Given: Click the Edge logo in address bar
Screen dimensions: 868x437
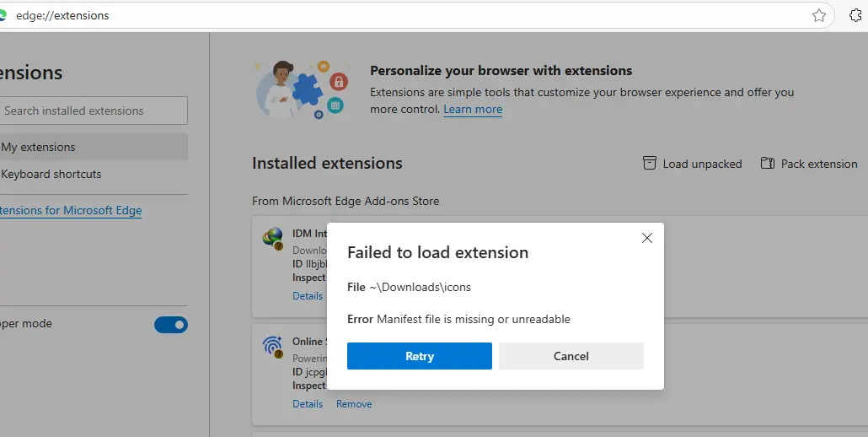Looking at the screenshot, I should [3, 15].
